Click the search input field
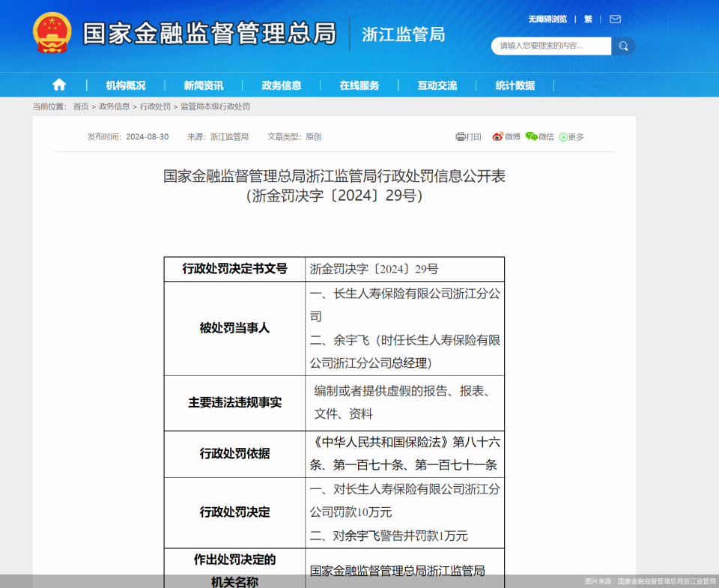719x588 pixels. click(x=551, y=46)
